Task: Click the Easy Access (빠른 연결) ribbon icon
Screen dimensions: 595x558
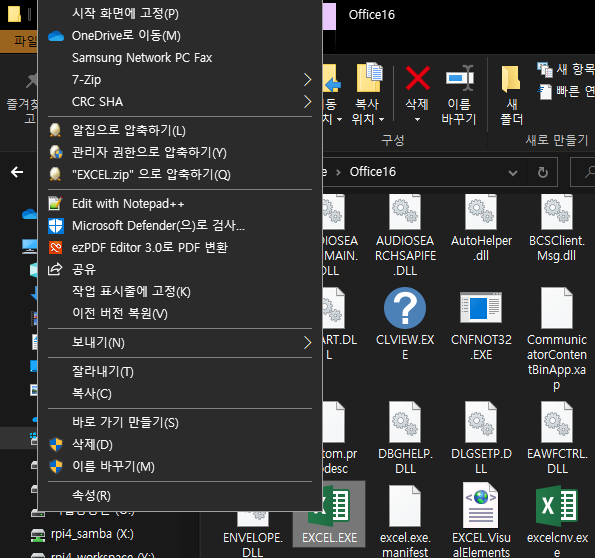Action: coord(545,91)
